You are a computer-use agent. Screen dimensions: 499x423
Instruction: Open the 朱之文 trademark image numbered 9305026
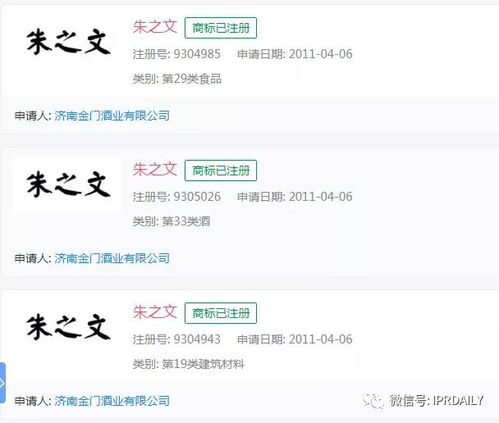pyautogui.click(x=68, y=185)
